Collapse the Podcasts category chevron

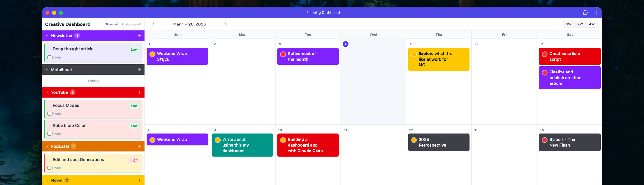tap(47, 146)
